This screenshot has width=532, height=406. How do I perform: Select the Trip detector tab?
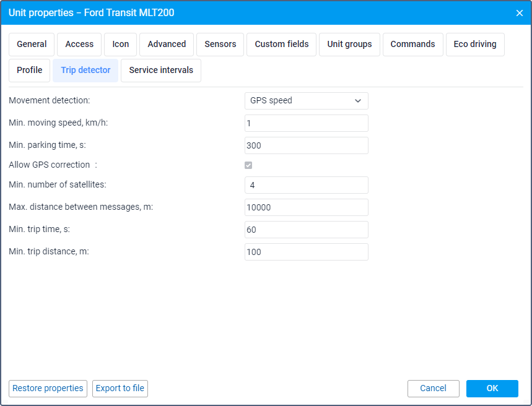point(85,71)
